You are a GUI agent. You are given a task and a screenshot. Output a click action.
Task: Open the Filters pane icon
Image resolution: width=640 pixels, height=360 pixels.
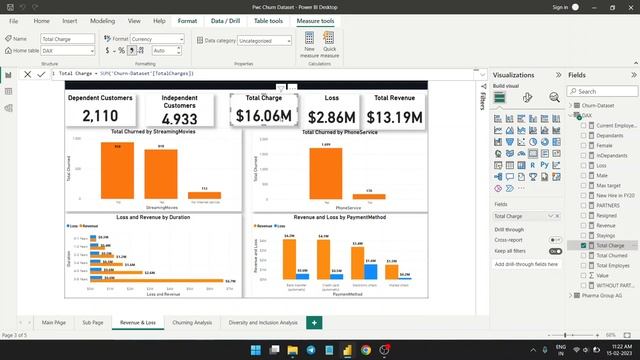click(x=483, y=87)
